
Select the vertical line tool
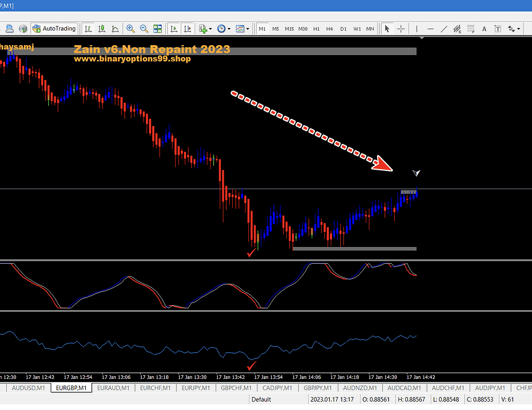tap(417, 29)
